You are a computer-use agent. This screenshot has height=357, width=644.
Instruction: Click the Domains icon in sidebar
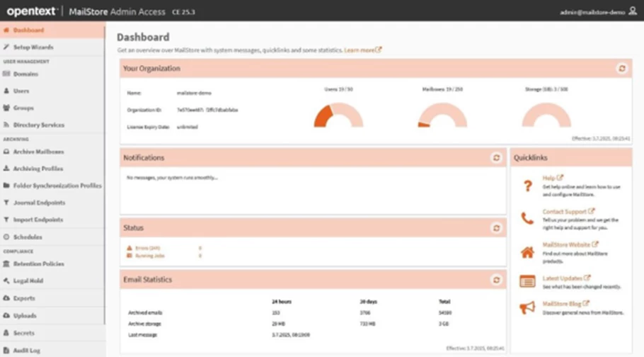[x=6, y=74]
